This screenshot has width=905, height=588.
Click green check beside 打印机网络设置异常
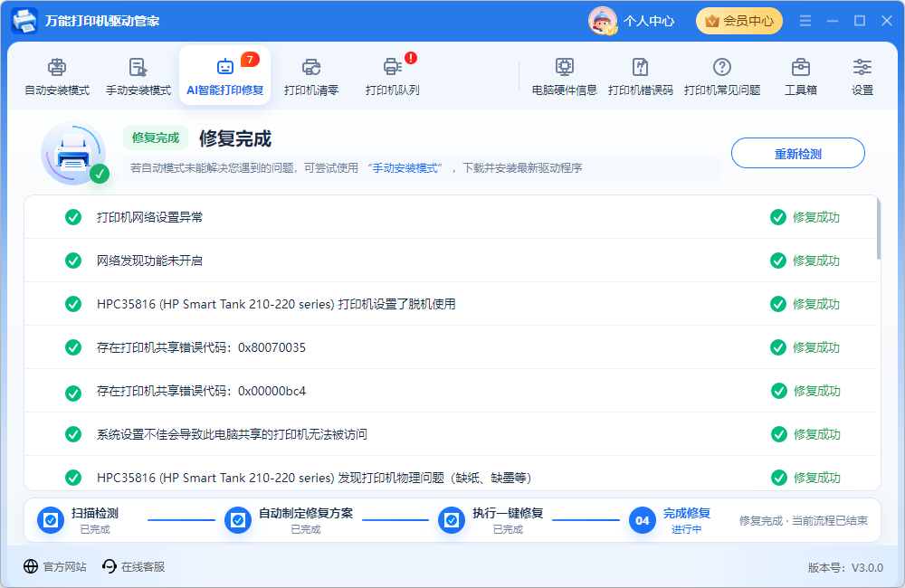point(73,217)
